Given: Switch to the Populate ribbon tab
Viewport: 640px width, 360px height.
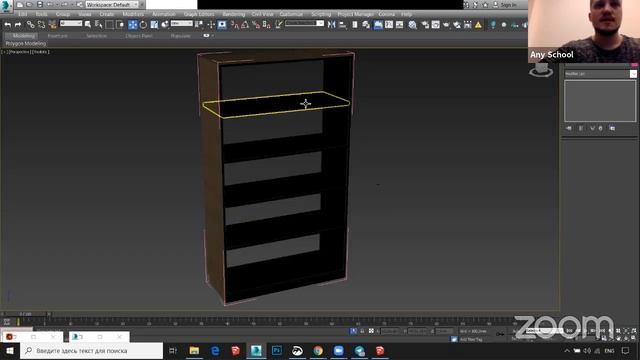Looking at the screenshot, I should (x=180, y=36).
